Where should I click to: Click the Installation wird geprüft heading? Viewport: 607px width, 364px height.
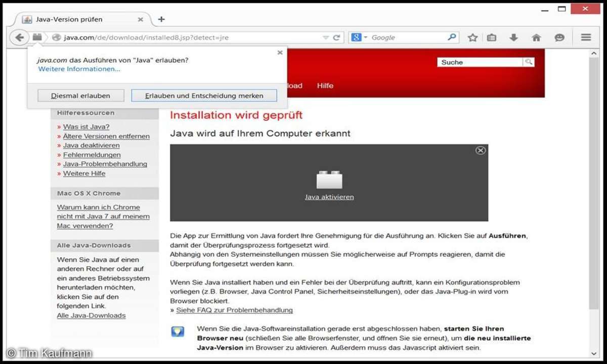pyautogui.click(x=236, y=115)
